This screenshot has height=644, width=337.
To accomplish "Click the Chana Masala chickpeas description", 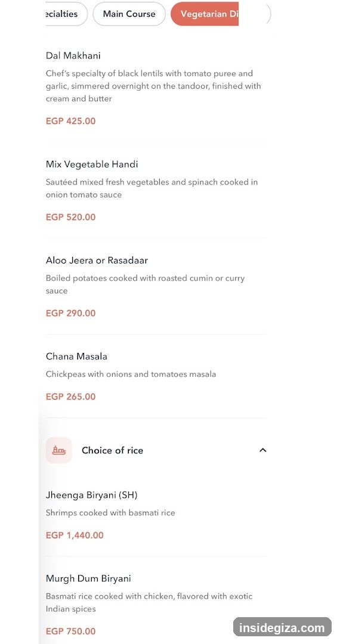I will (131, 374).
